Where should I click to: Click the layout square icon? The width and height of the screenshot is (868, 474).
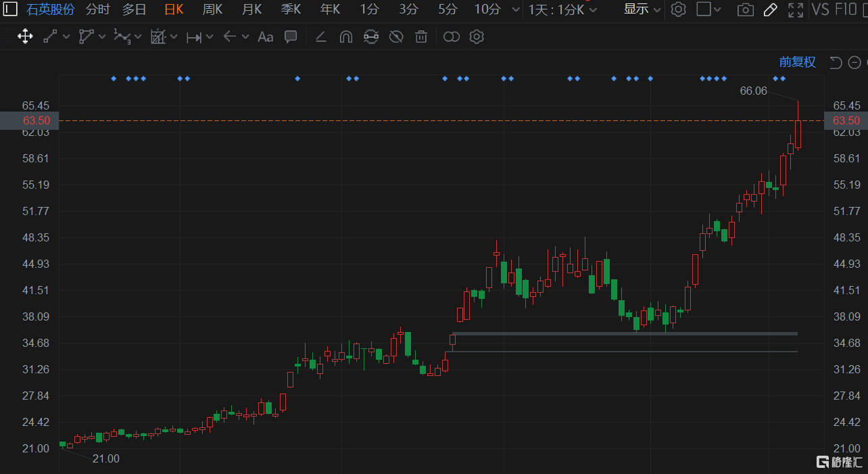[704, 9]
